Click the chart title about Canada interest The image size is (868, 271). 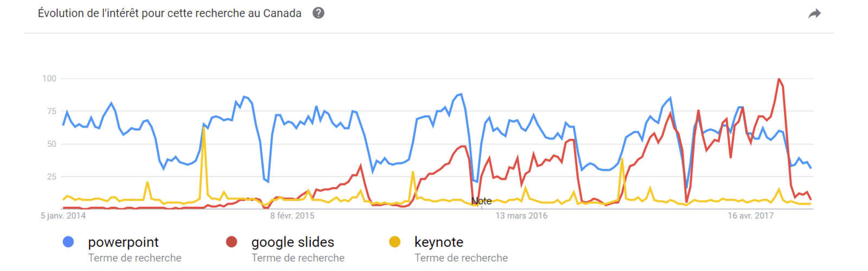tap(169, 14)
